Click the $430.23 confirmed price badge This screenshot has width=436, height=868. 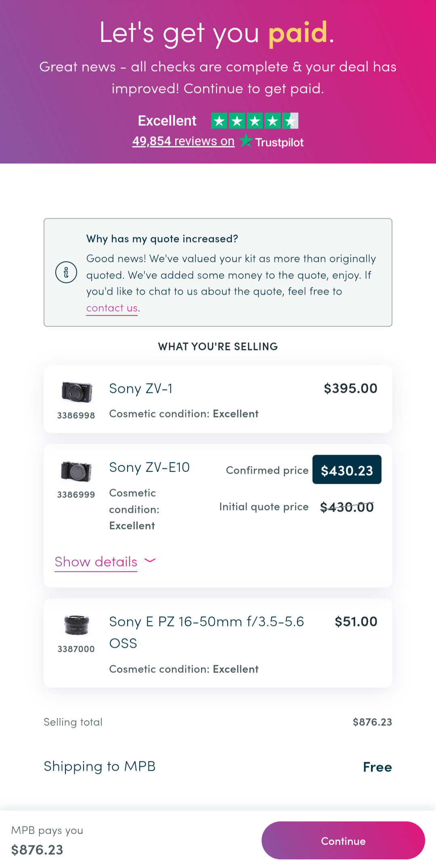(x=347, y=470)
